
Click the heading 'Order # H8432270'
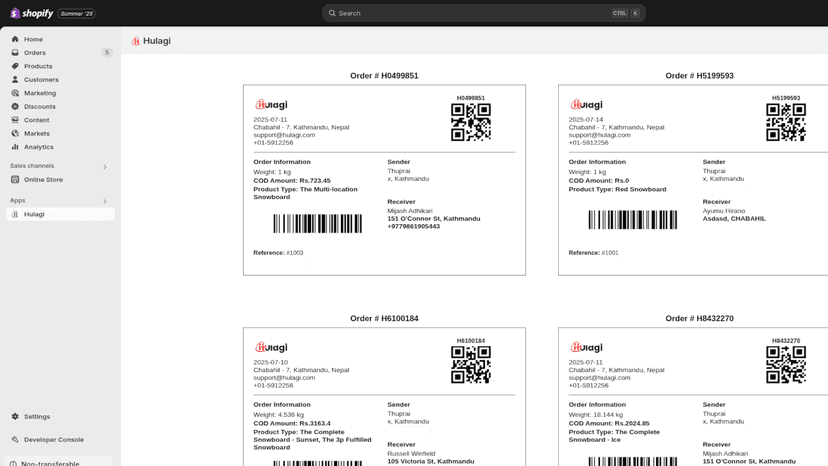(x=699, y=319)
